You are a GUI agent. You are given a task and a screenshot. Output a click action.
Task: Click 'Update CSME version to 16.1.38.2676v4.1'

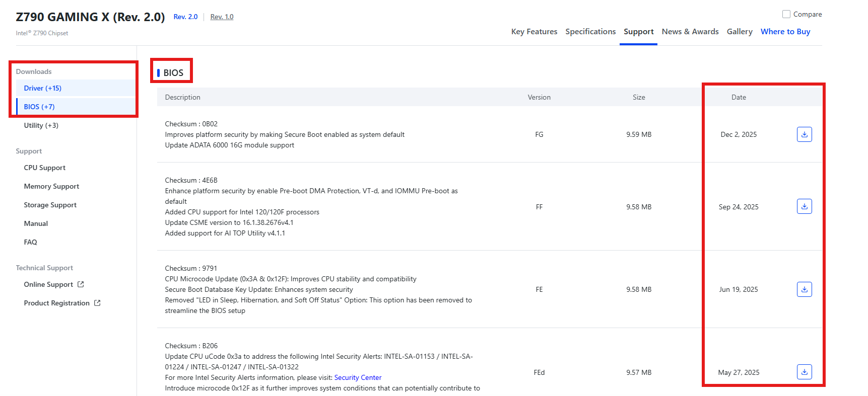[229, 222]
